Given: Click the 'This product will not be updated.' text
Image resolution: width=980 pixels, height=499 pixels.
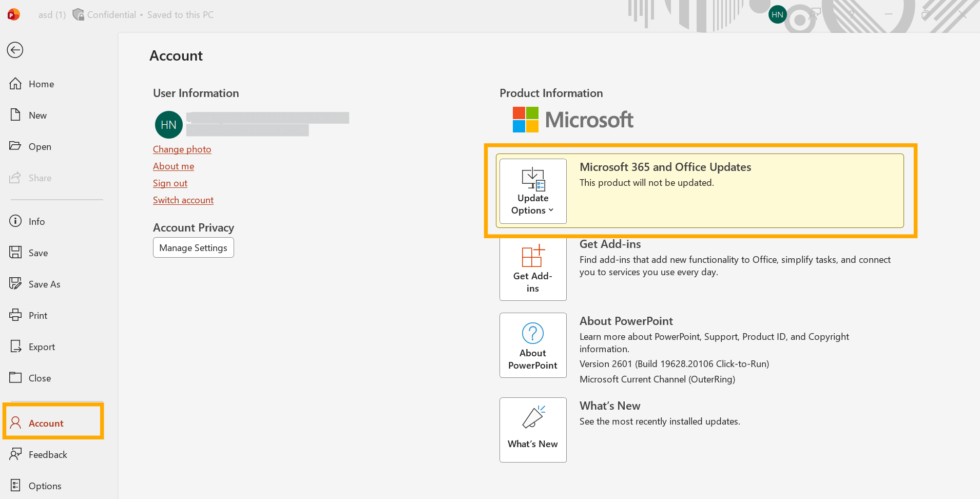Looking at the screenshot, I should point(647,182).
